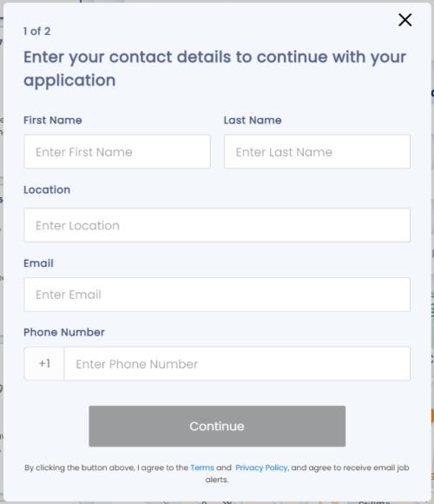Close the contact details dialog

(404, 20)
